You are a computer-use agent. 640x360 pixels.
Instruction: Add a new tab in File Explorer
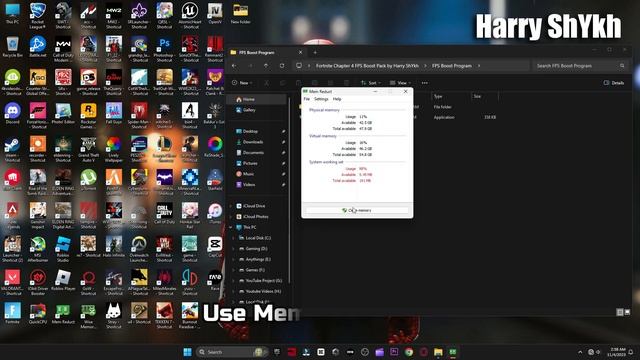pyautogui.click(x=315, y=53)
